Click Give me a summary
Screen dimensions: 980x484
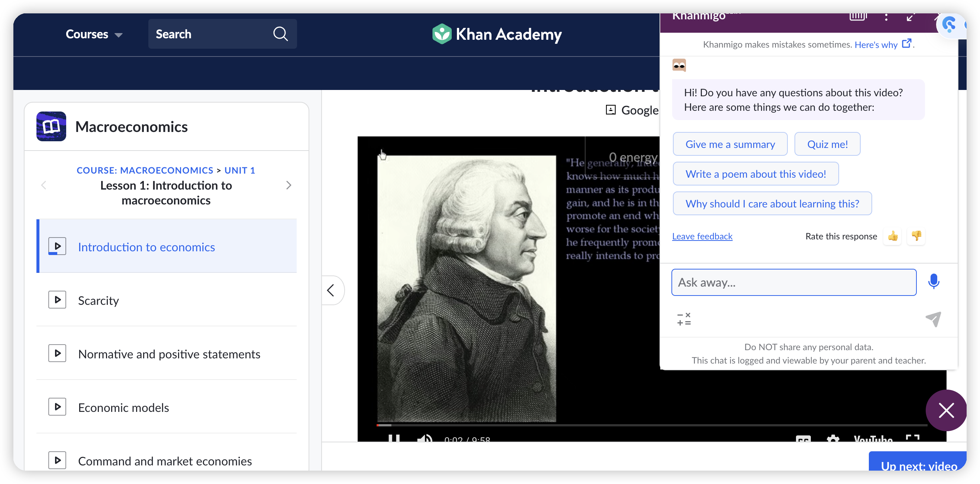[730, 144]
